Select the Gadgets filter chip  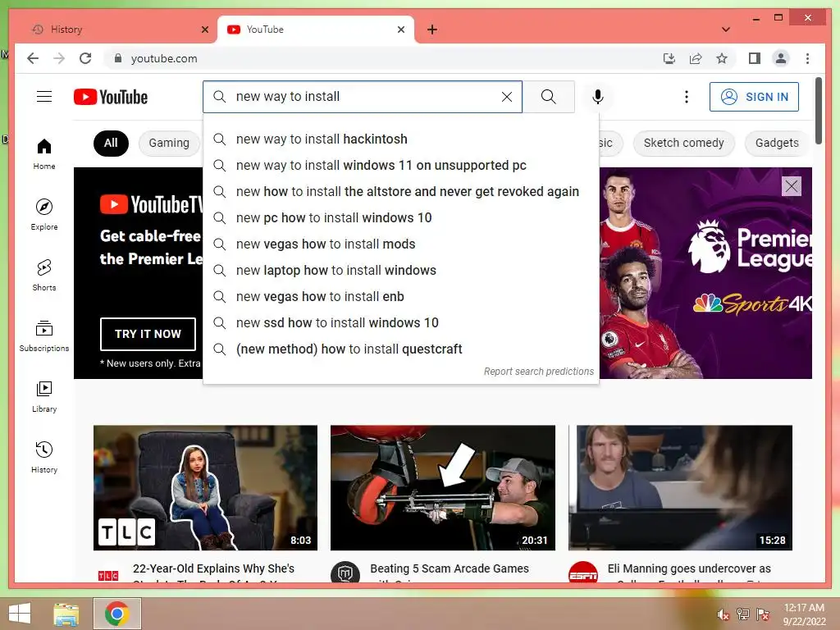coord(777,143)
